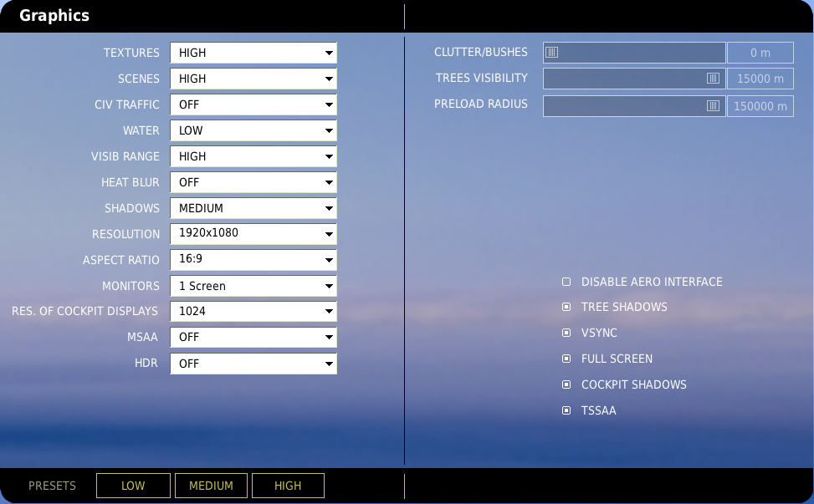Image resolution: width=814 pixels, height=504 pixels.
Task: Apply the HIGH graphics preset
Action: pos(288,486)
